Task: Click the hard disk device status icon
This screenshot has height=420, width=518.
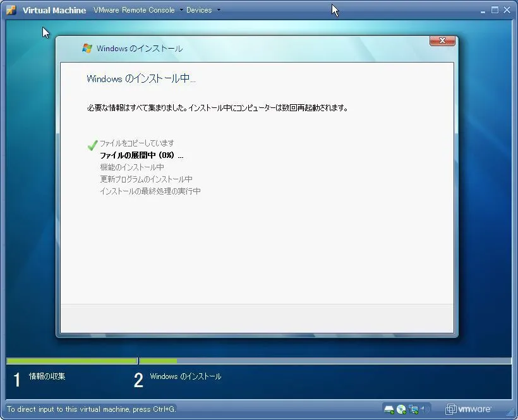Action: tap(389, 409)
